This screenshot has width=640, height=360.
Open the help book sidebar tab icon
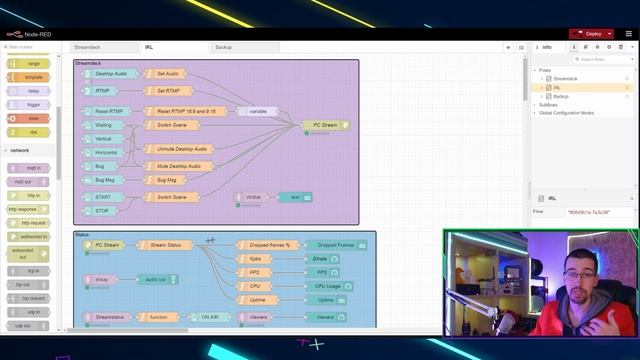585,47
